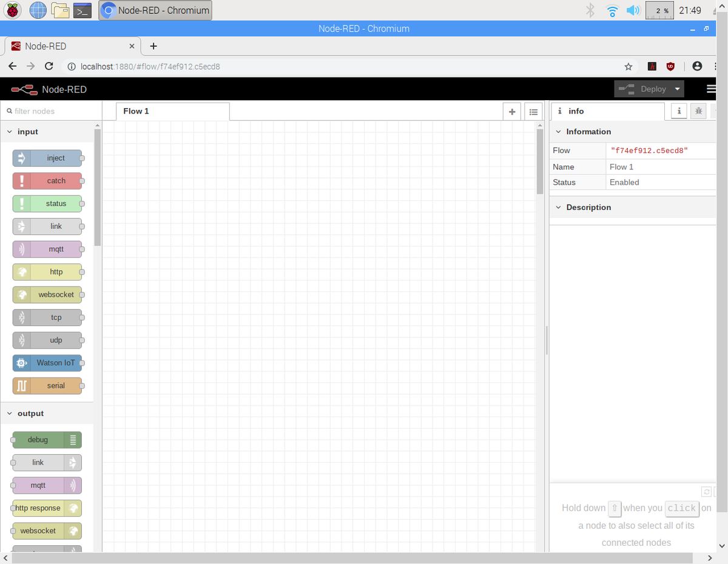Collapse the output palette category

pos(47,413)
